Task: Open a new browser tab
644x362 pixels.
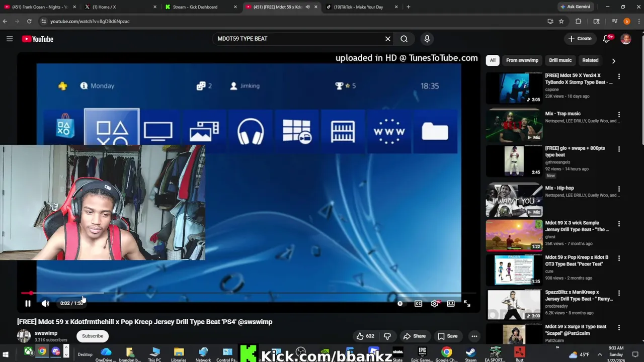Action: coord(408,7)
